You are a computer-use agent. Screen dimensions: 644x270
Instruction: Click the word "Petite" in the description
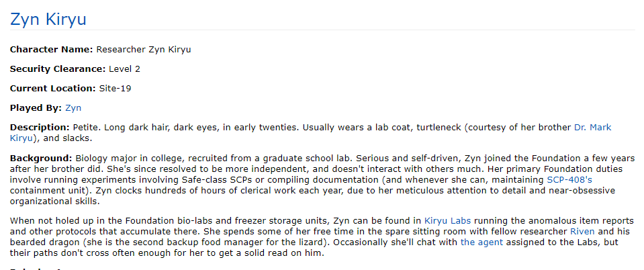[85, 128]
